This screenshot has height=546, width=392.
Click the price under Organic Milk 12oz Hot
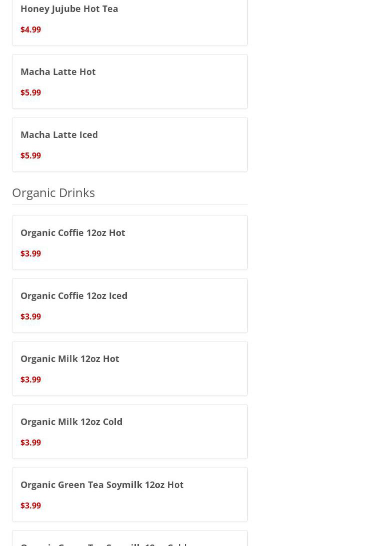(x=30, y=379)
